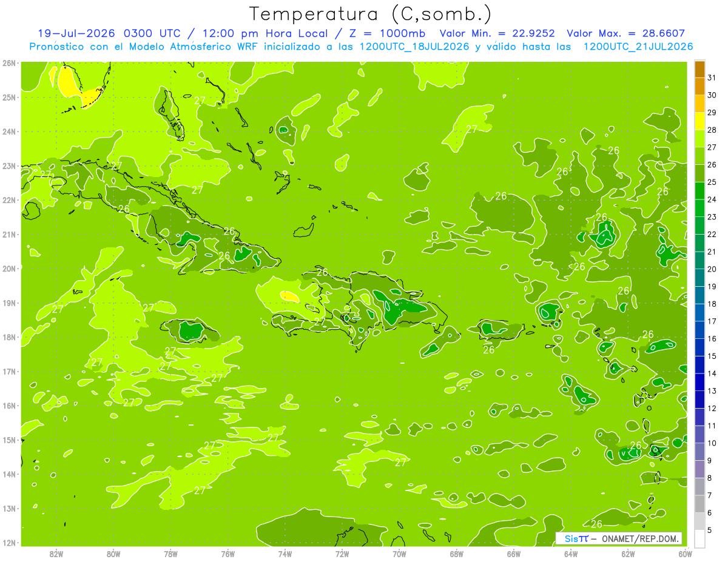
Task: Click the longitude axis label '66W'
Action: click(514, 554)
